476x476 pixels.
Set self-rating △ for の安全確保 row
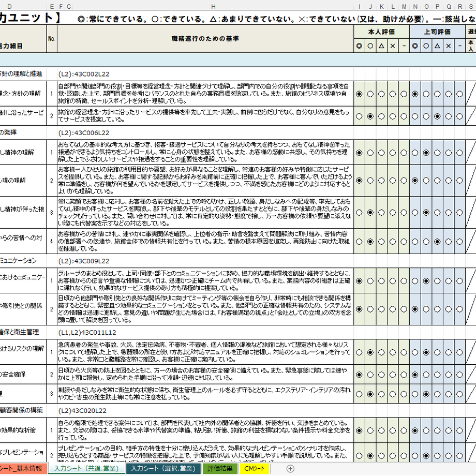pos(382,375)
